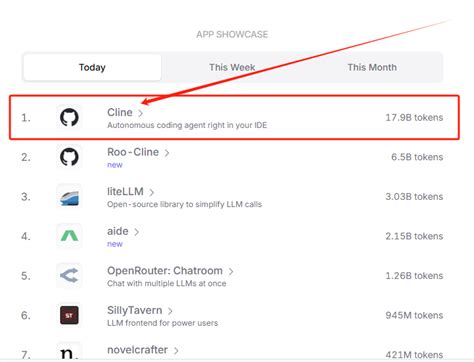The image size is (474, 362).
Task: Click the 17.9B tokens count for Cline
Action: pyautogui.click(x=414, y=117)
